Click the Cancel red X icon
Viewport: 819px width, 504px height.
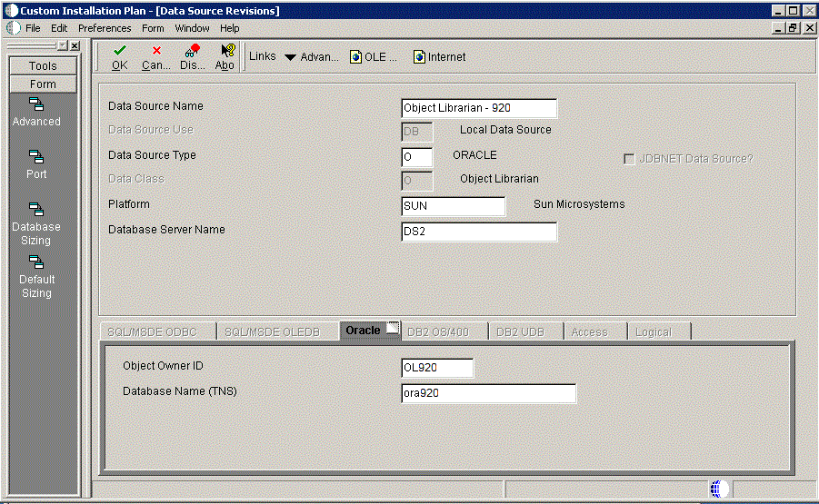point(156,51)
